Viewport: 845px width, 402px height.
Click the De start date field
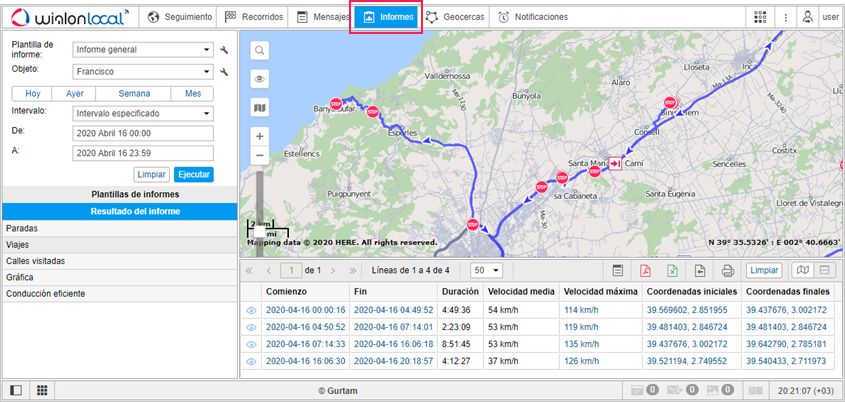[x=143, y=132]
